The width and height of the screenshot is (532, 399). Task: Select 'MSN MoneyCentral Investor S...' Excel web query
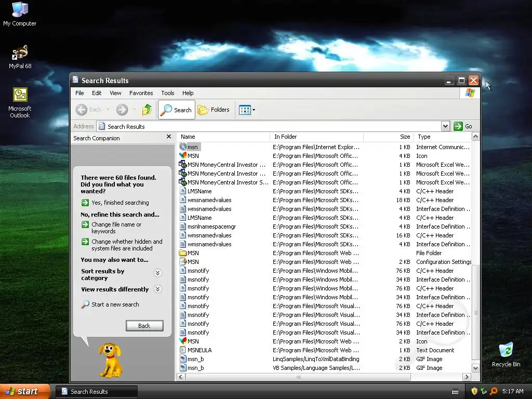(x=224, y=182)
